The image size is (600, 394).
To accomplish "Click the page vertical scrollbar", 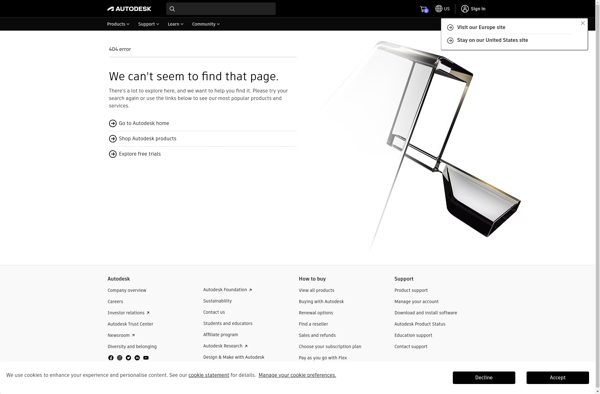I will [x=598, y=197].
